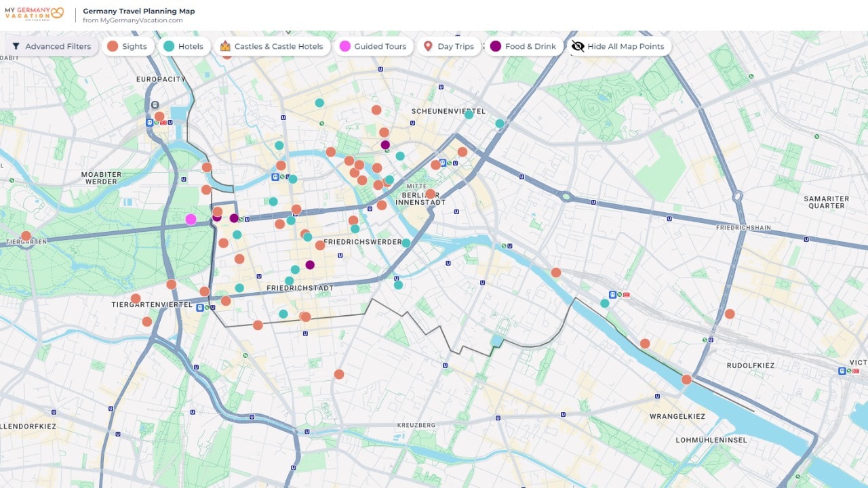Toggle the Hotels filter chip
Image resolution: width=868 pixels, height=488 pixels.
point(183,46)
